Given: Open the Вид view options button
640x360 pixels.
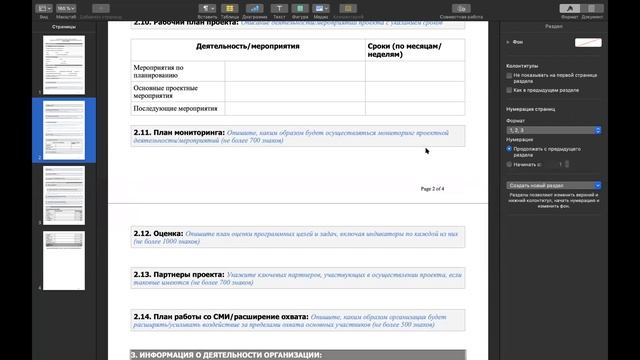Looking at the screenshot, I should (x=43, y=8).
